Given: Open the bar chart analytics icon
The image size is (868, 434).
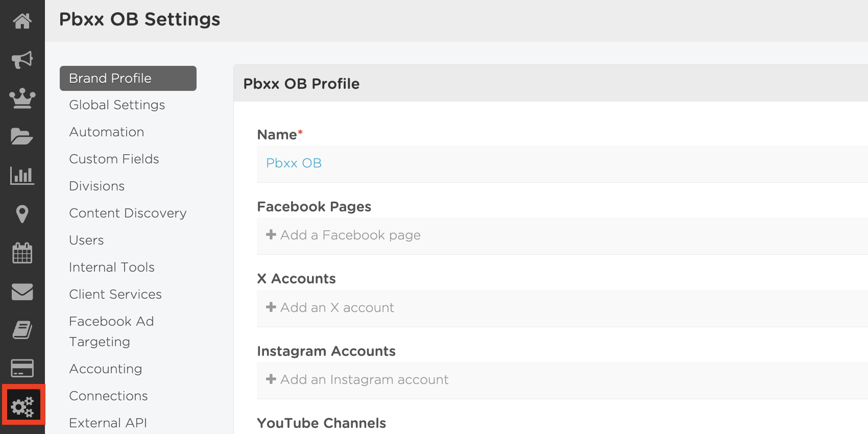Looking at the screenshot, I should point(22,176).
